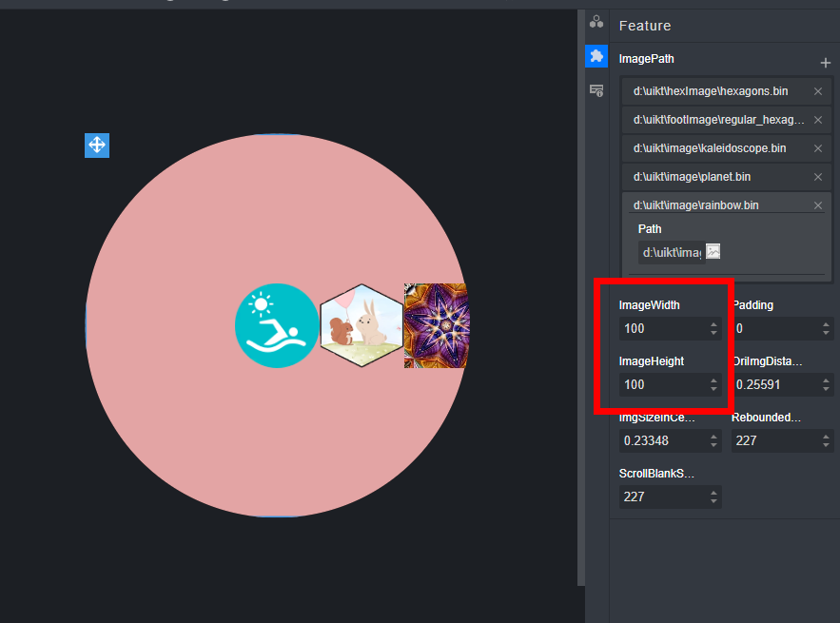The height and width of the screenshot is (623, 840).
Task: Click the ScrollBlankS… value field
Action: click(x=661, y=496)
